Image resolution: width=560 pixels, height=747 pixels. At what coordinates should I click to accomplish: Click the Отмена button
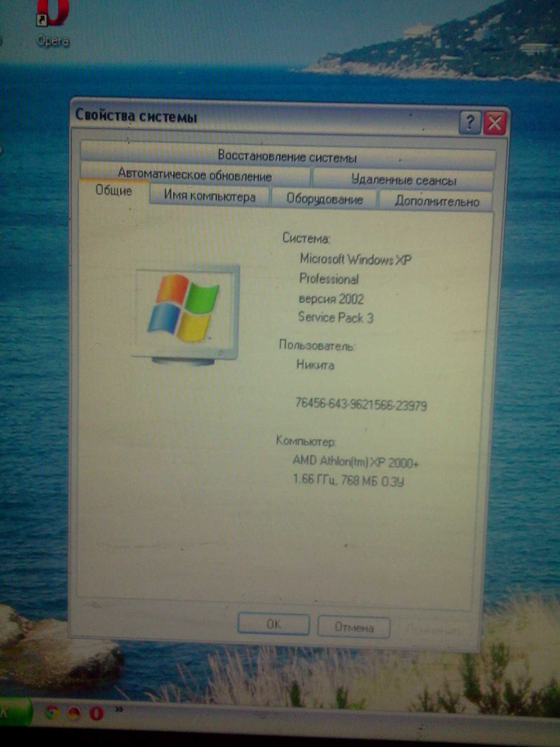[354, 627]
